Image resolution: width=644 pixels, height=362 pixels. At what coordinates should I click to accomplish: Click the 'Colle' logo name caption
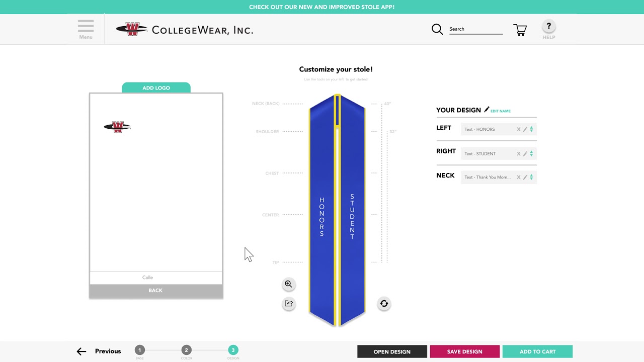click(147, 278)
